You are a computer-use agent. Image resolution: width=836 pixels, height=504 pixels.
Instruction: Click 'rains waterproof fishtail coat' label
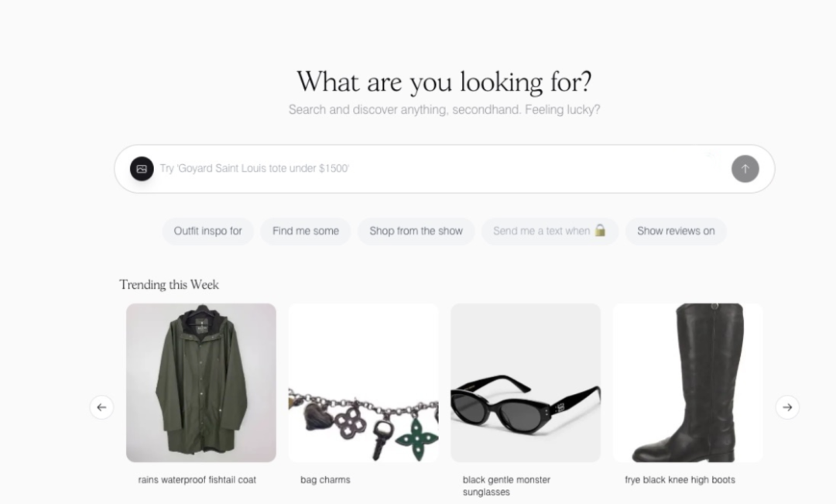tap(197, 480)
